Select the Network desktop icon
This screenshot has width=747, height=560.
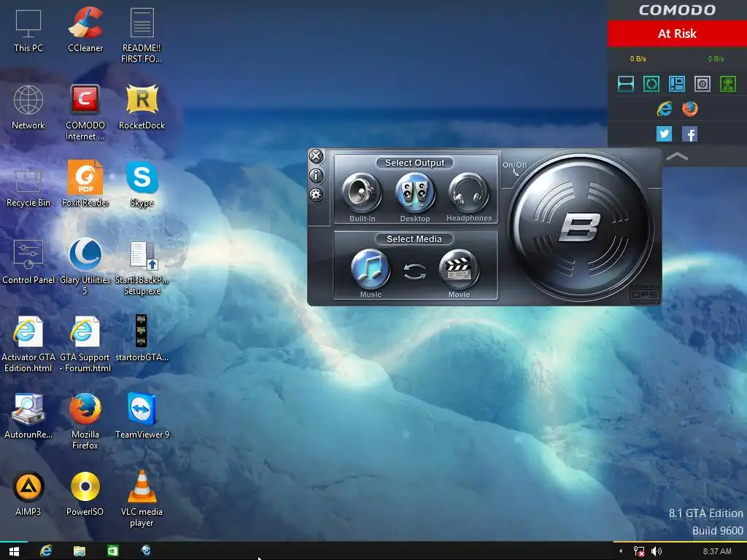pyautogui.click(x=28, y=108)
